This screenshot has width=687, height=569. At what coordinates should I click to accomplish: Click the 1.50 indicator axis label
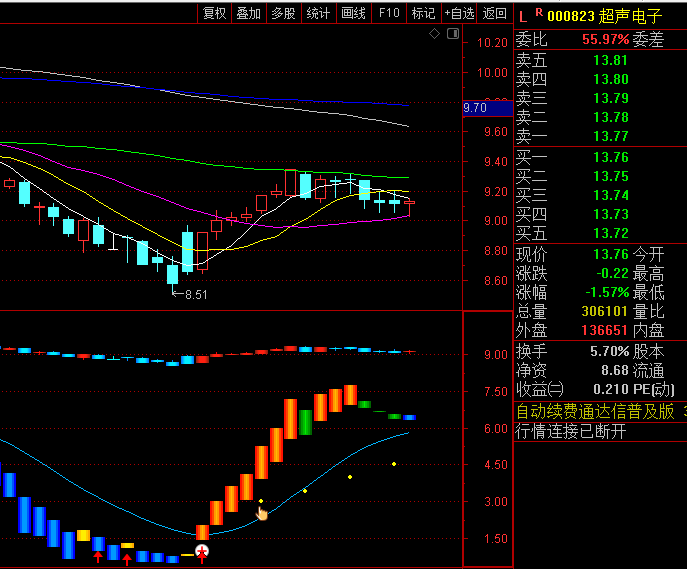[496, 539]
